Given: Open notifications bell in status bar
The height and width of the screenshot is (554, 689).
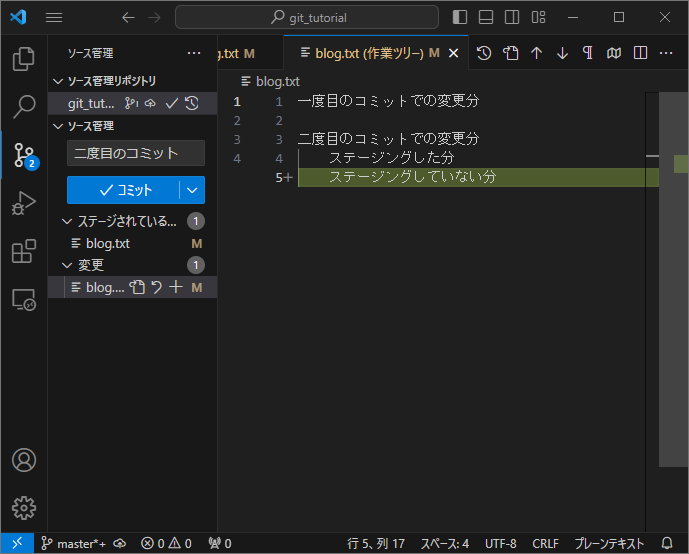Looking at the screenshot, I should coord(667,543).
